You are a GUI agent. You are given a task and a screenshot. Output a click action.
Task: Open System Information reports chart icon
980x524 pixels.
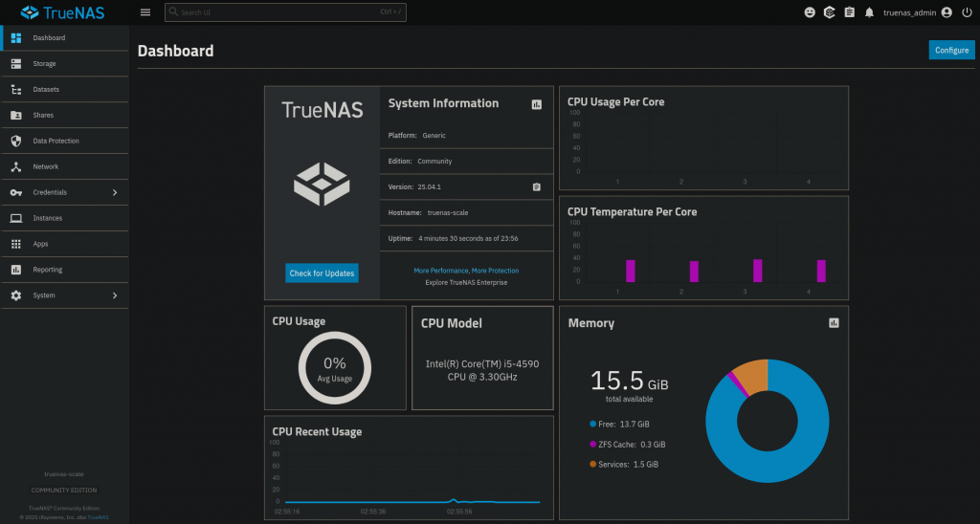tap(537, 104)
